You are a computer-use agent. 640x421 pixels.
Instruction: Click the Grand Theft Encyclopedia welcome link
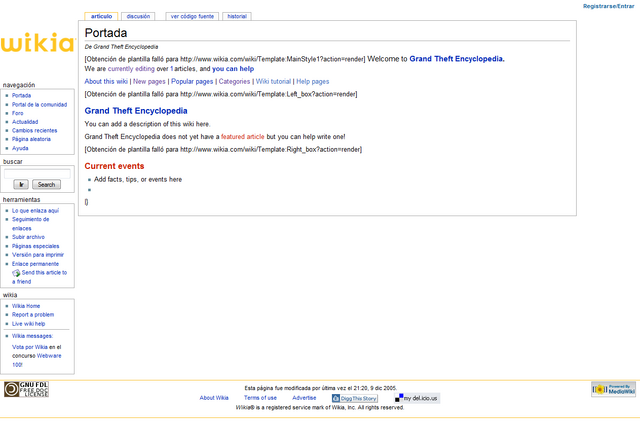(457, 59)
